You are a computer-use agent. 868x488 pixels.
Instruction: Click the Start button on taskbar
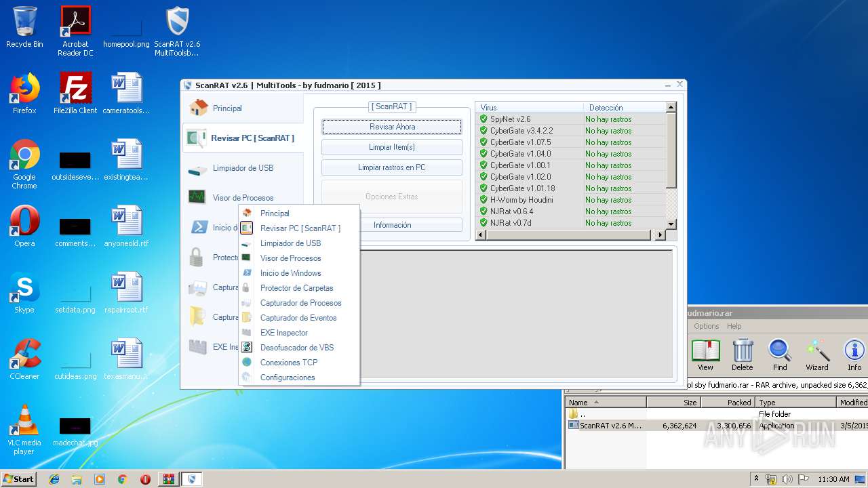coord(19,479)
